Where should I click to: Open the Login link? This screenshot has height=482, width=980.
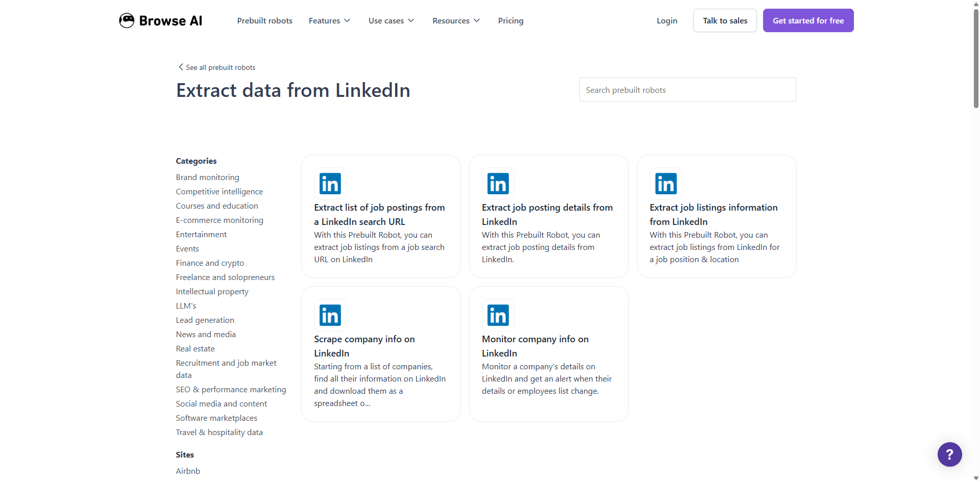[x=667, y=21]
